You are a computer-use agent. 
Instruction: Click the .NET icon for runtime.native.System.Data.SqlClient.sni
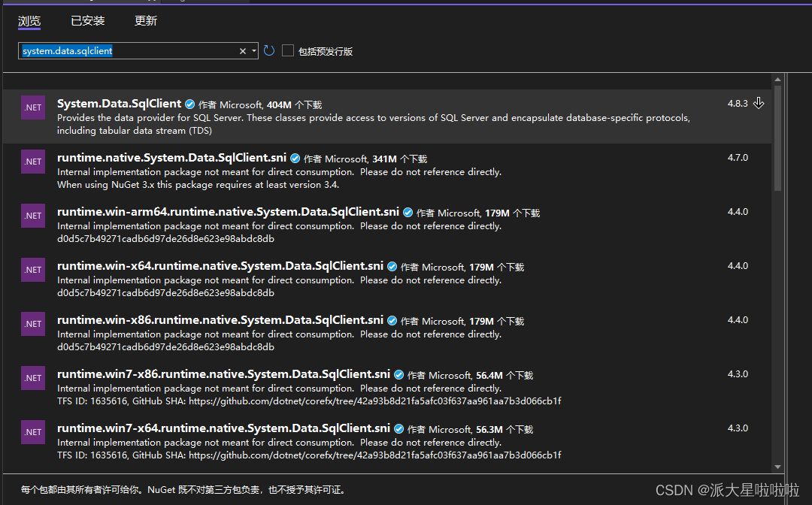click(32, 161)
